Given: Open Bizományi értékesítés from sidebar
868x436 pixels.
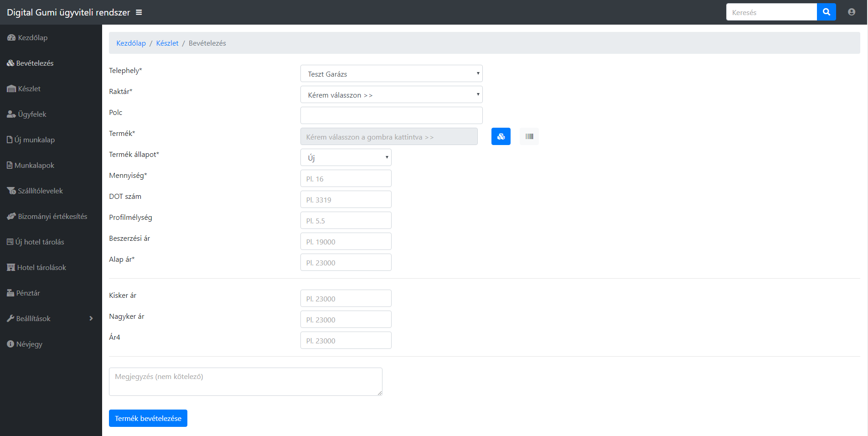Looking at the screenshot, I should 52,217.
